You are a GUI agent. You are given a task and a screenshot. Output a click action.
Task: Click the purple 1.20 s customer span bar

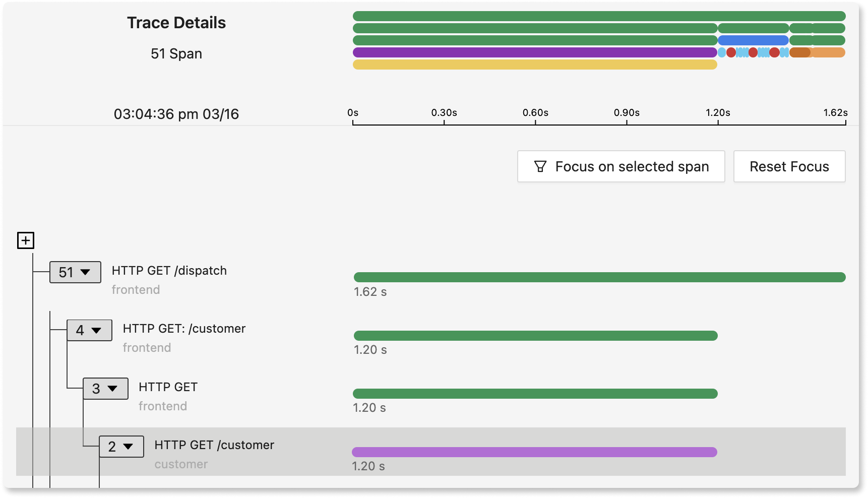click(534, 452)
